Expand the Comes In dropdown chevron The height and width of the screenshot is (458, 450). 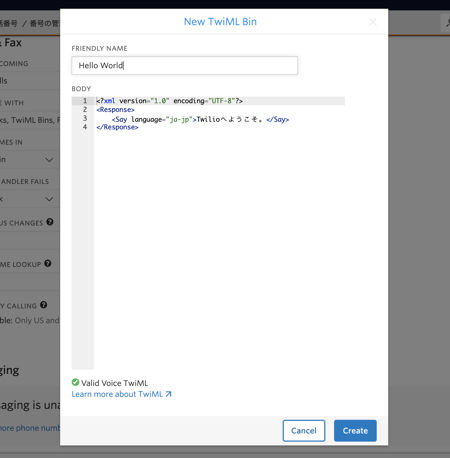(49, 160)
